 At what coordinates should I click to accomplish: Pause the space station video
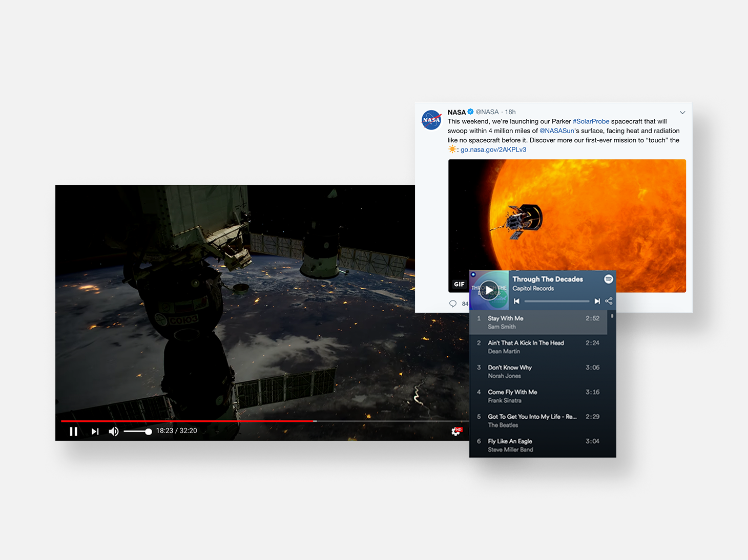coord(73,432)
